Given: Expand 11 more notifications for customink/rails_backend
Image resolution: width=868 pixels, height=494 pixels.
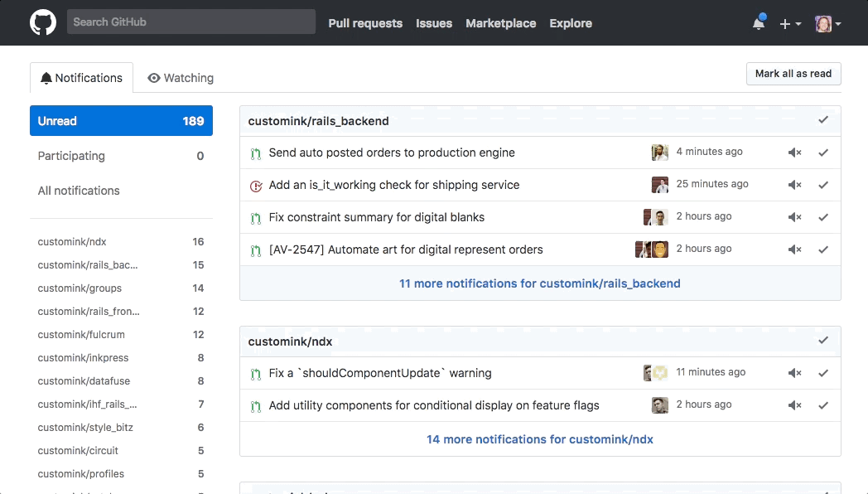Looking at the screenshot, I should point(539,283).
